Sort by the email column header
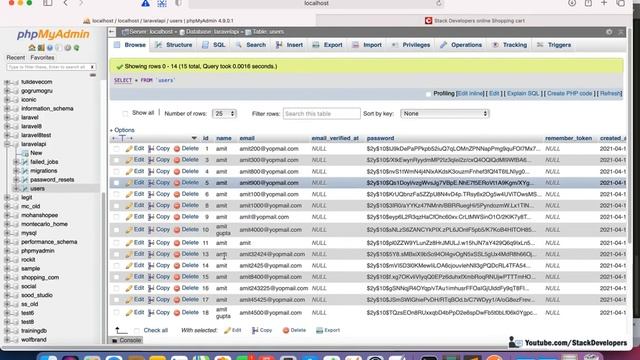The image size is (640, 360). pyautogui.click(x=247, y=138)
